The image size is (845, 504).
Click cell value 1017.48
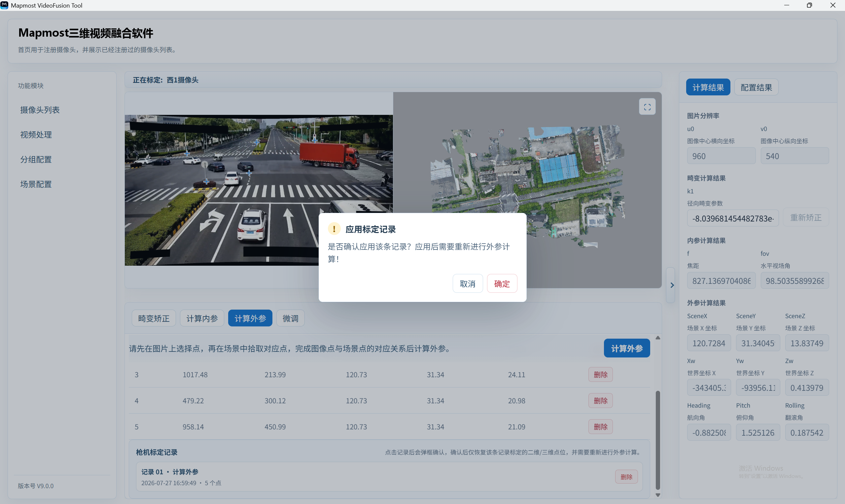(195, 375)
